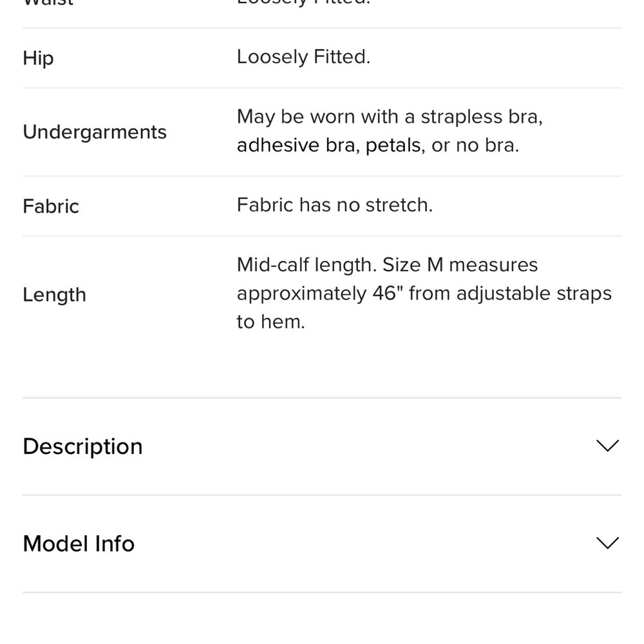Expand the Model Info chevron

click(x=607, y=543)
